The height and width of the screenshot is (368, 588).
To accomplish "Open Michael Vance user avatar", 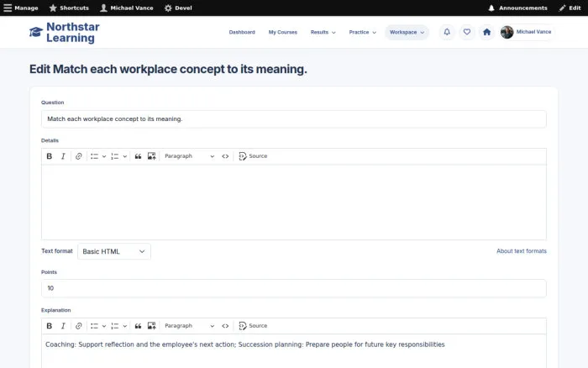I will [507, 32].
